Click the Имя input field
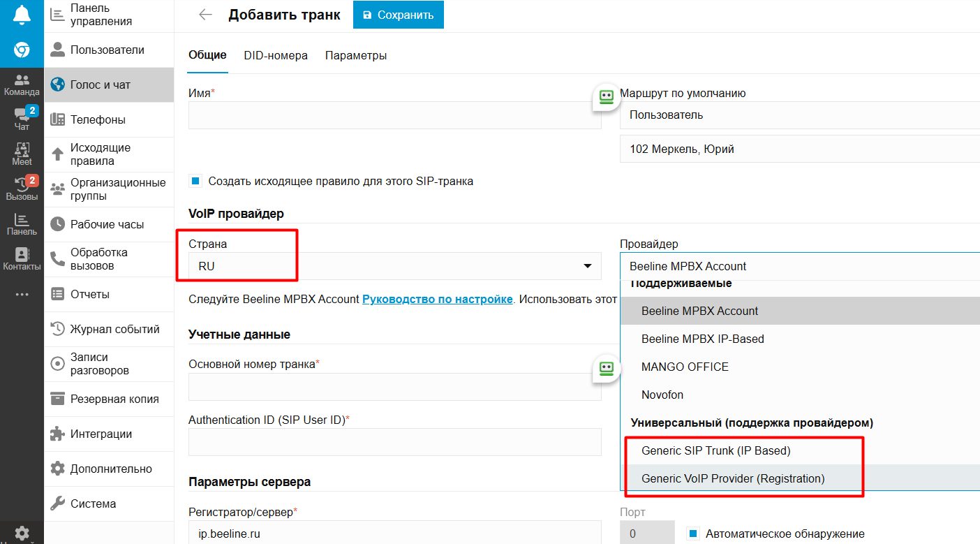 click(395, 115)
